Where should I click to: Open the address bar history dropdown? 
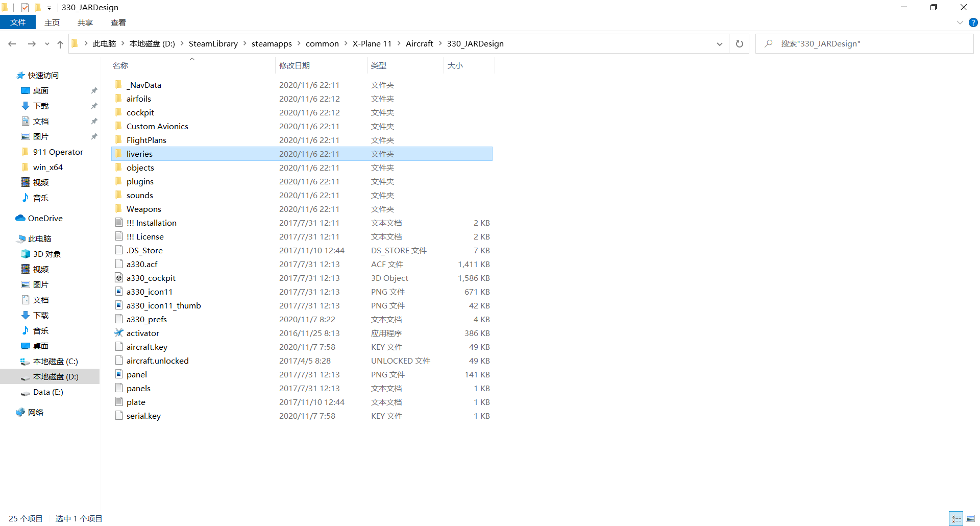(719, 44)
